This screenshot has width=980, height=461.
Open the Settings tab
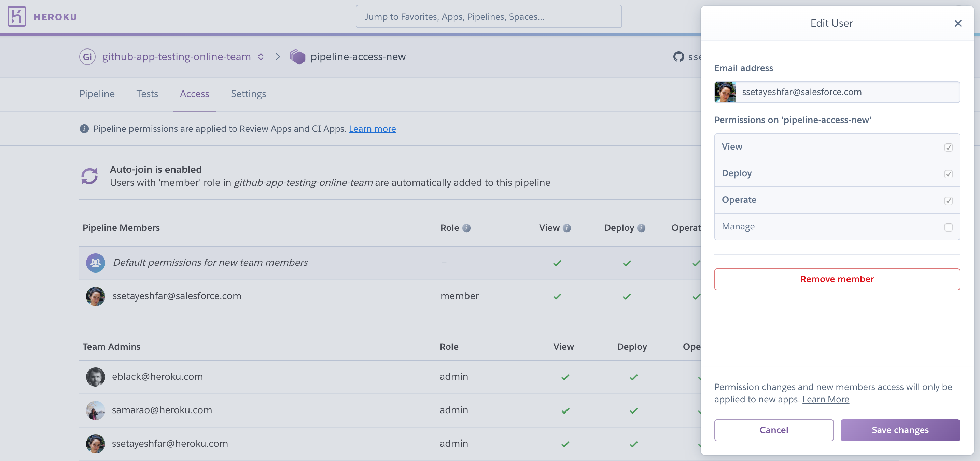point(249,94)
